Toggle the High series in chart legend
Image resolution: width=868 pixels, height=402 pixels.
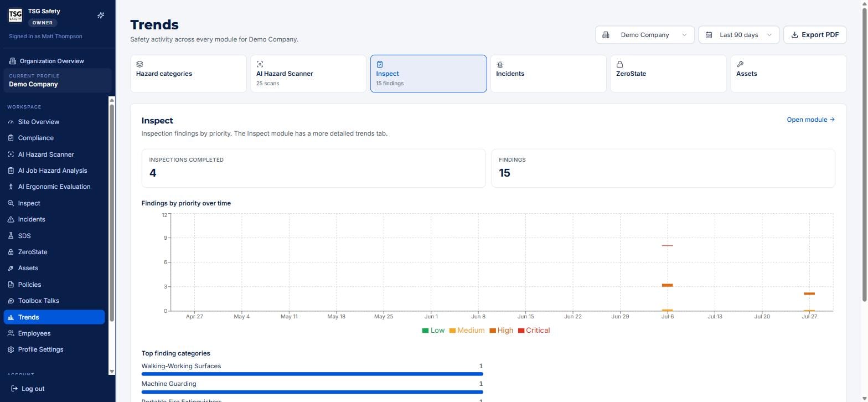[x=501, y=331]
